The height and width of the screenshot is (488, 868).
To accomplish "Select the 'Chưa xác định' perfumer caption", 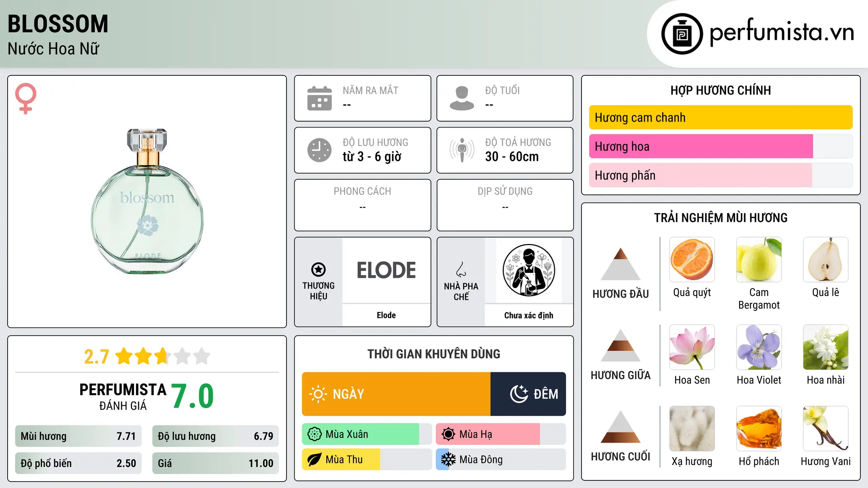I will coord(529,315).
